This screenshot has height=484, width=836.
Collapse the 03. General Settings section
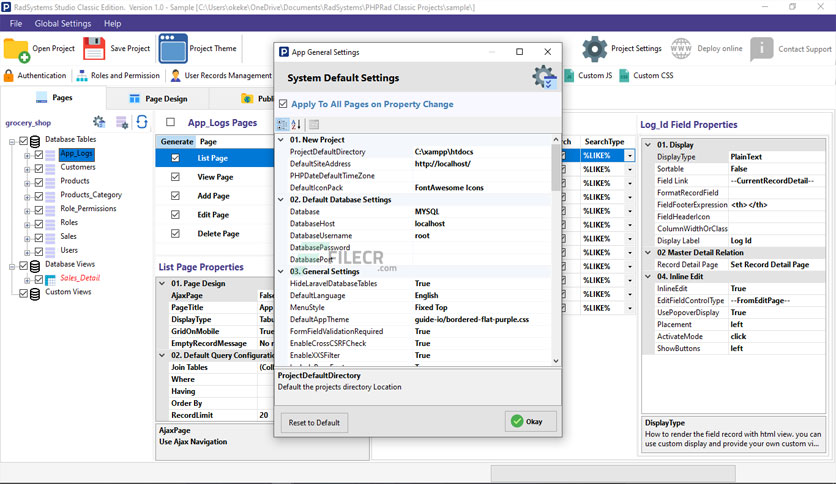pyautogui.click(x=281, y=271)
